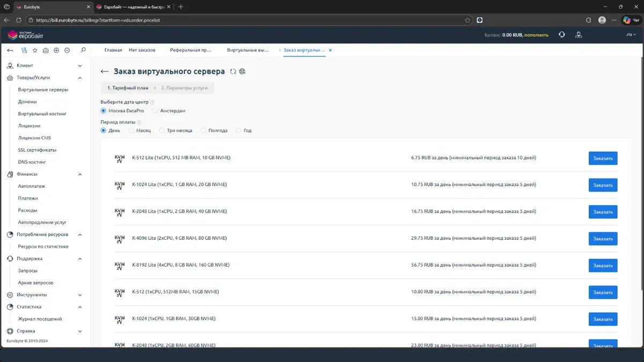Open the menu search magnifier icon
Screen dimensions: 644x362
click(83, 50)
